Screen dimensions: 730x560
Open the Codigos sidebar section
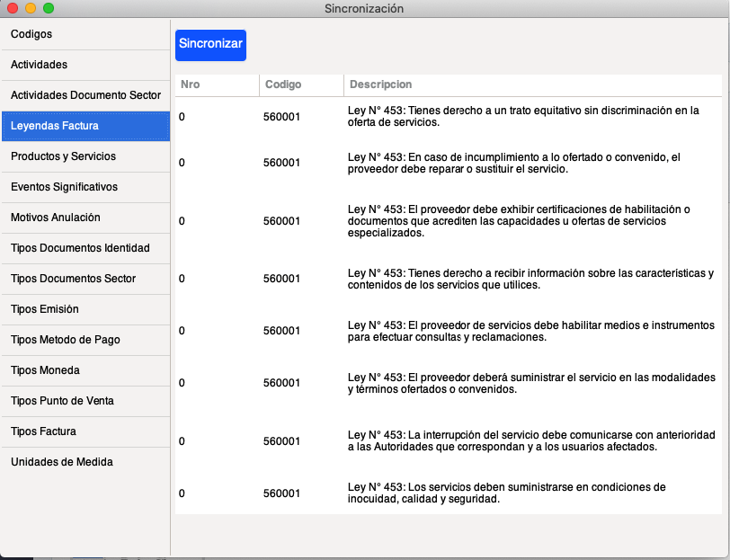tap(85, 34)
